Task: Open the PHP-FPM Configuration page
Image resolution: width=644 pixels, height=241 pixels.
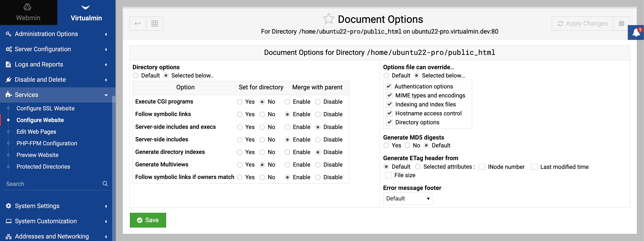Action: (47, 143)
